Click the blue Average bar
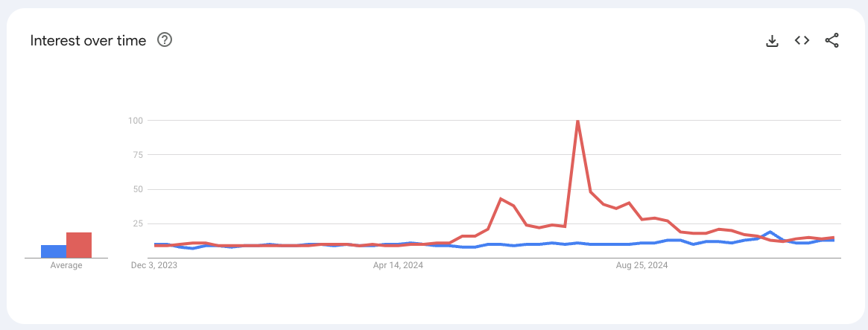 click(x=53, y=251)
